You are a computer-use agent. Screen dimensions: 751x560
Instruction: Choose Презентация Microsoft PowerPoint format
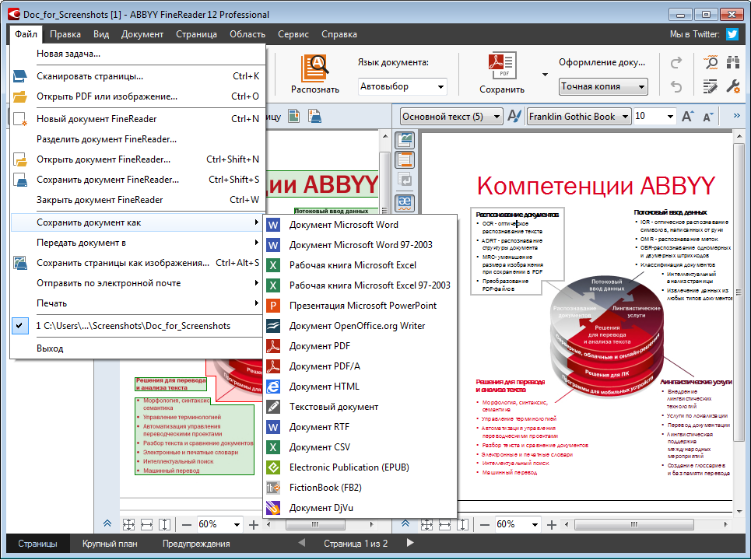360,306
